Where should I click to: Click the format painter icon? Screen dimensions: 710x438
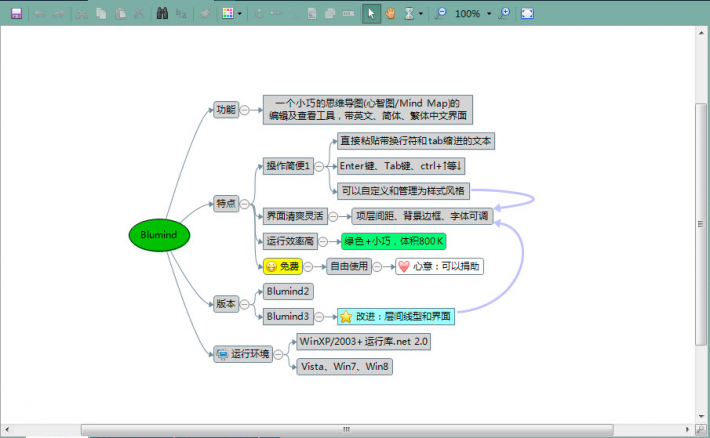(205, 14)
